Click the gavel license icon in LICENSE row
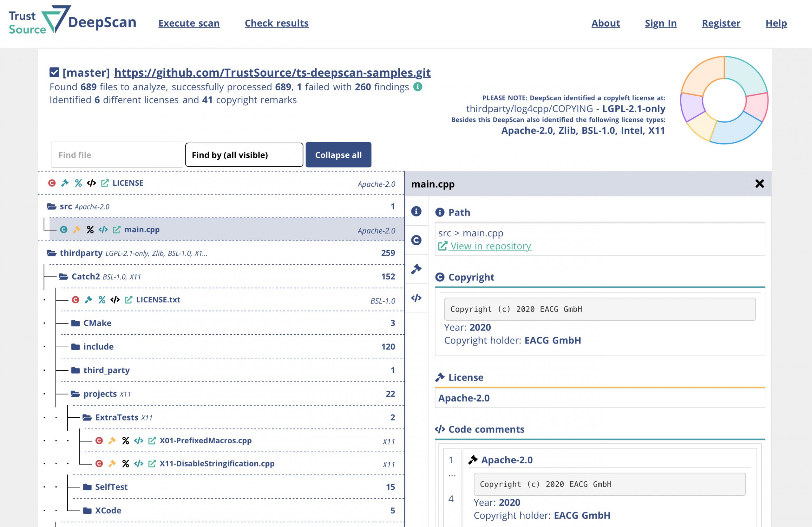The width and height of the screenshot is (812, 527). 65,183
